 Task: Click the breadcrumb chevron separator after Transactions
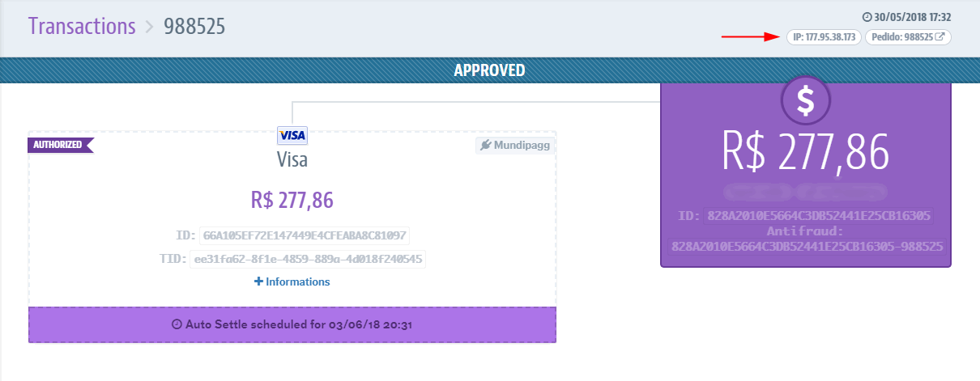[149, 27]
